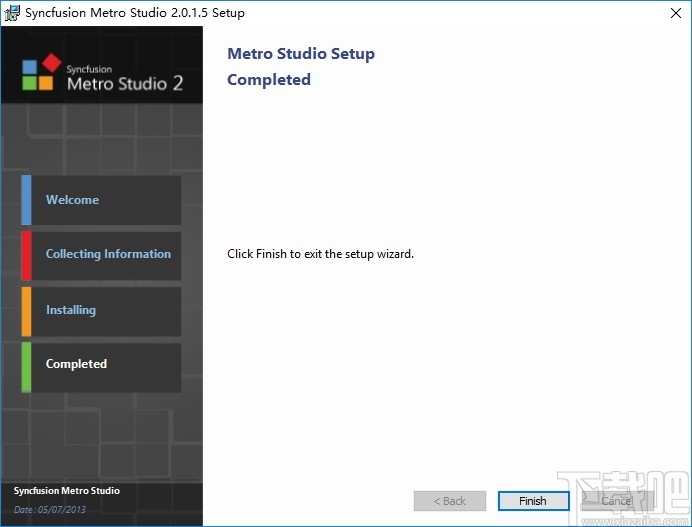Select the Installing step
This screenshot has width=692, height=527.
point(101,311)
